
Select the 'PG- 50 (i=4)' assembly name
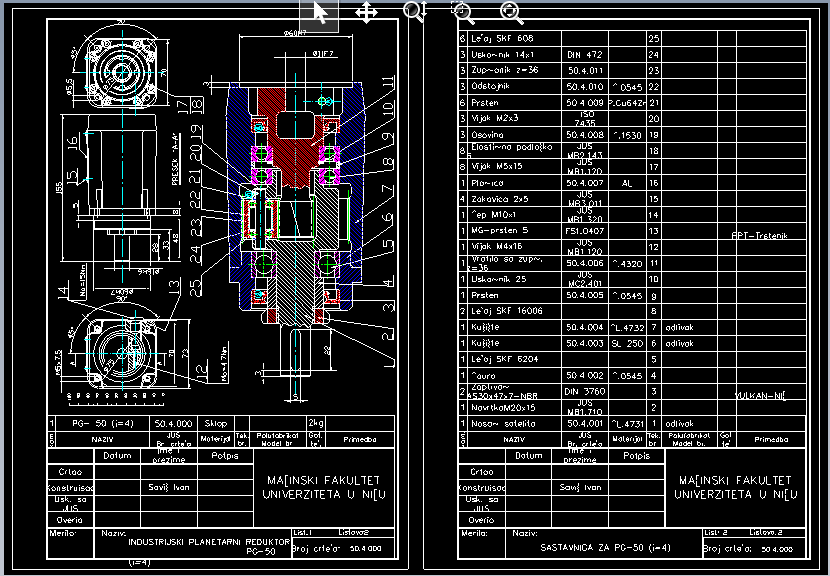(x=103, y=424)
